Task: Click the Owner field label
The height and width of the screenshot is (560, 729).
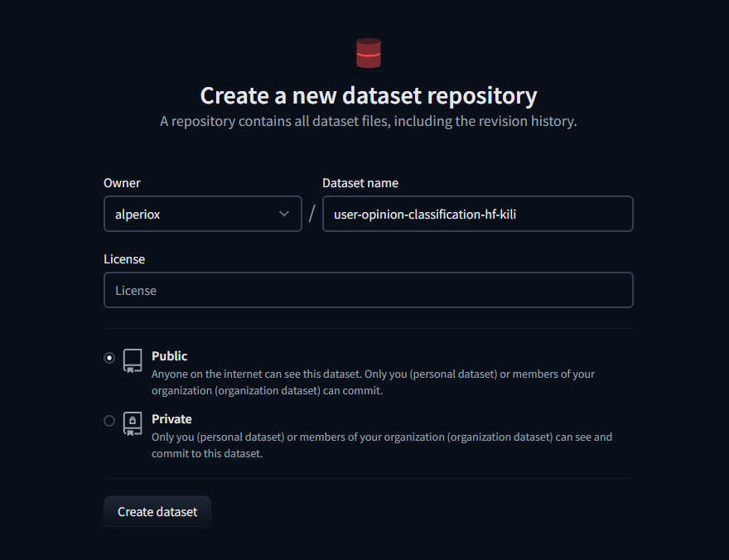Action: pyautogui.click(x=122, y=182)
